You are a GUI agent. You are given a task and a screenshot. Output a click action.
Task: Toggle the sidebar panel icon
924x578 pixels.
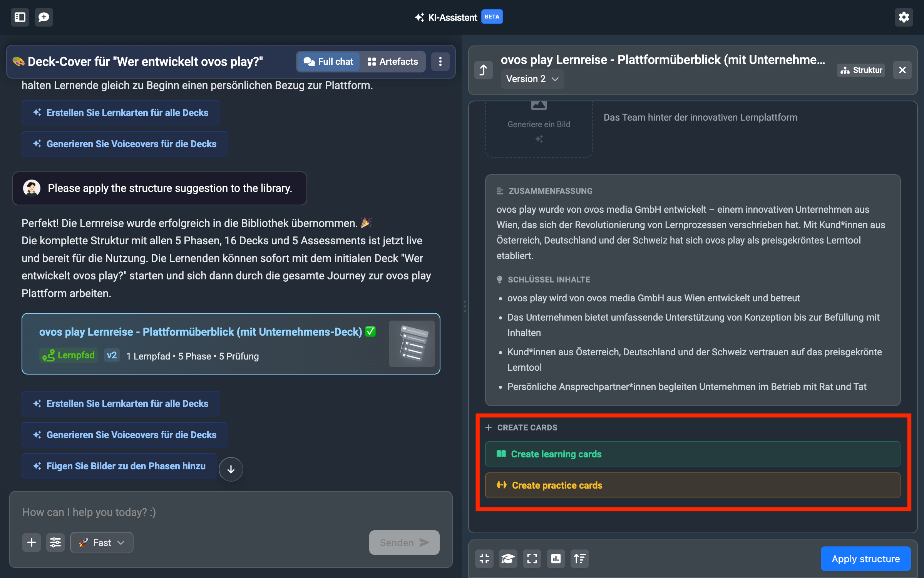tap(20, 17)
